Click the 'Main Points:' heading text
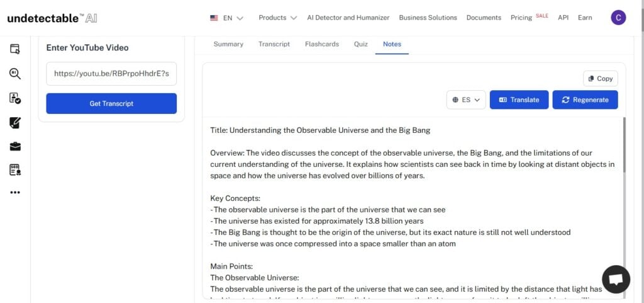Viewport: 644px width, 303px height. [231, 266]
